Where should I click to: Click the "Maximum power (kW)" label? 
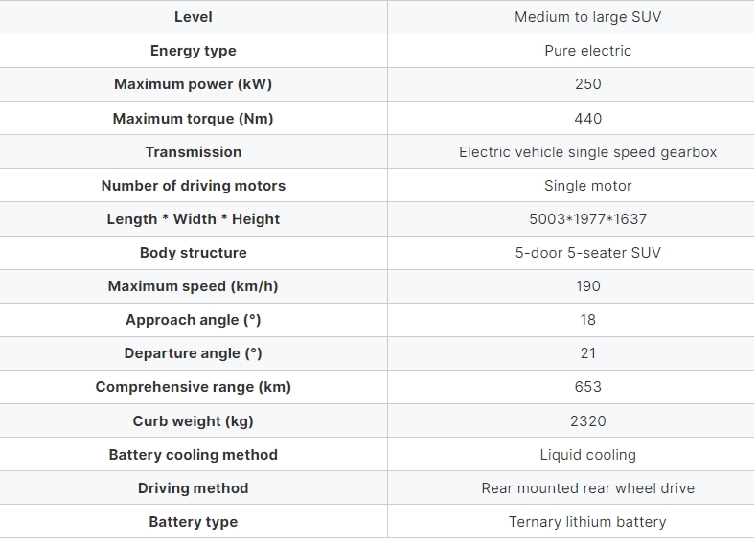coord(193,84)
